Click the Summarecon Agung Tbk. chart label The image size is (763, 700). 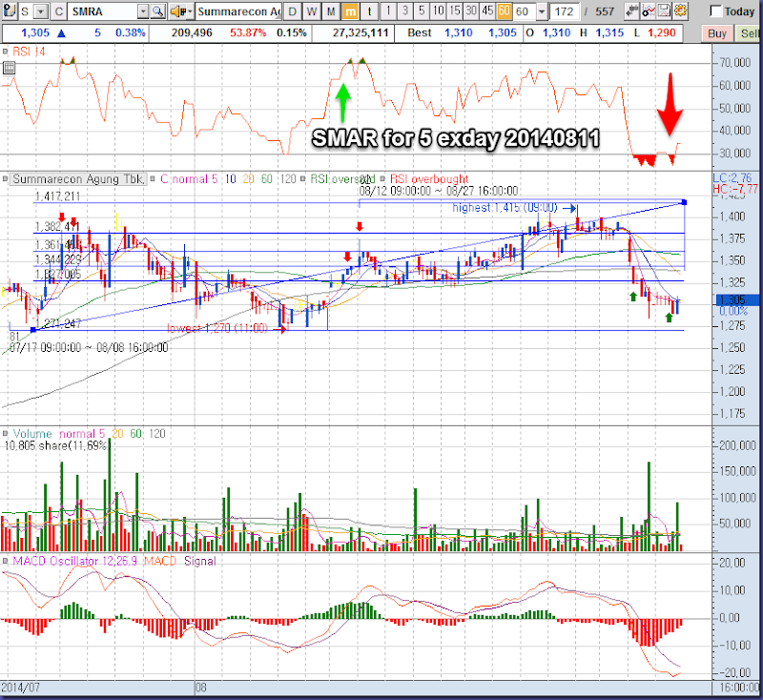click(x=78, y=179)
